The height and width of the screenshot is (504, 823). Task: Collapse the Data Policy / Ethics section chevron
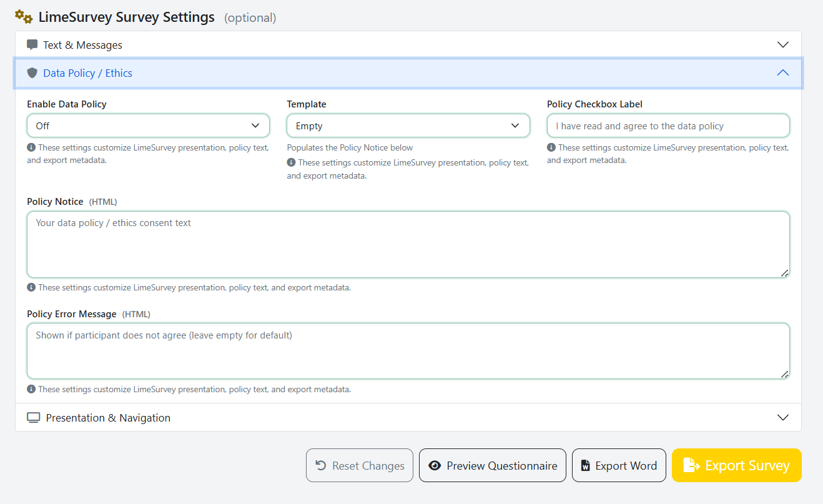click(783, 73)
